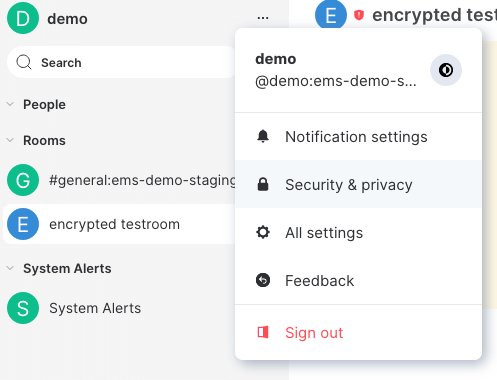This screenshot has height=380, width=497.
Task: Collapse the Rooms section chevron
Action: click(x=10, y=140)
